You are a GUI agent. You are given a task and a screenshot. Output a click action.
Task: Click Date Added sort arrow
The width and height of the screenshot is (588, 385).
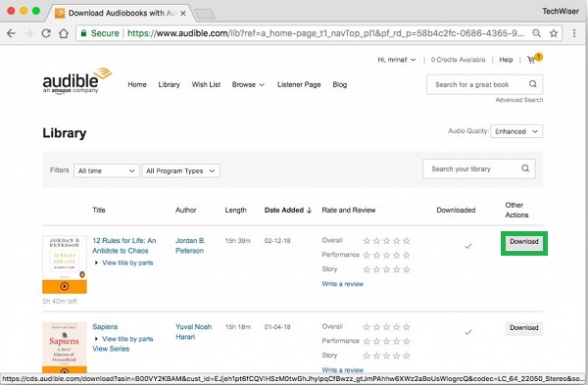tap(310, 211)
